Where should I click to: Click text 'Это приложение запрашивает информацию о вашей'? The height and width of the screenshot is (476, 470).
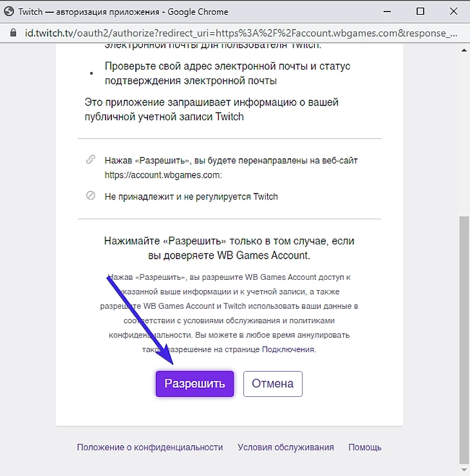pyautogui.click(x=211, y=102)
